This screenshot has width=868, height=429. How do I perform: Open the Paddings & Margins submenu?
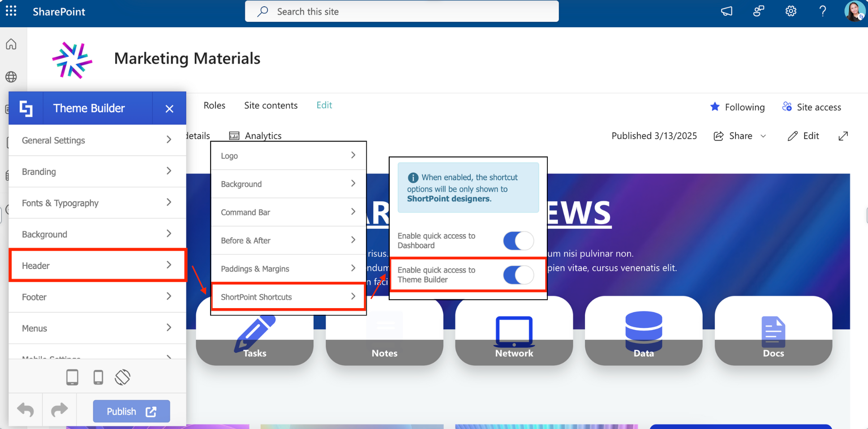[x=288, y=269]
